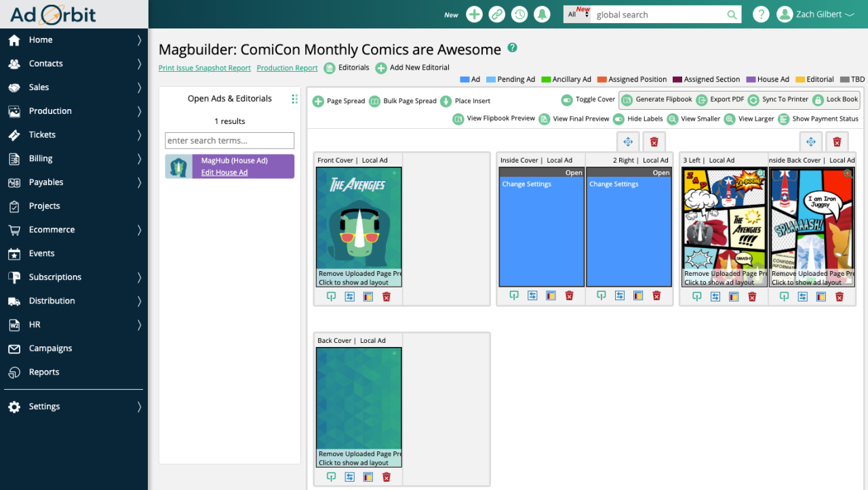Click the Edit House Ad link
The image size is (868, 490).
coord(224,173)
